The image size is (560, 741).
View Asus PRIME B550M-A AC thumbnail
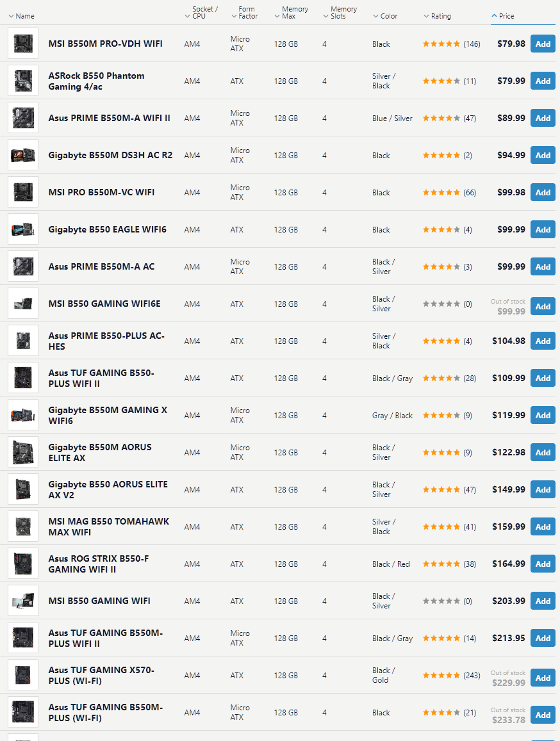click(x=23, y=266)
